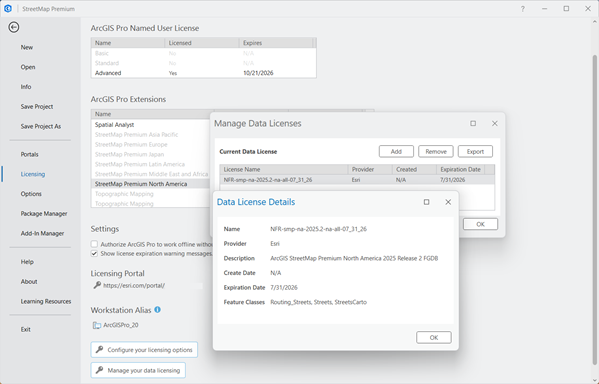Open Learning Resources
This screenshot has width=599, height=384.
pos(46,301)
